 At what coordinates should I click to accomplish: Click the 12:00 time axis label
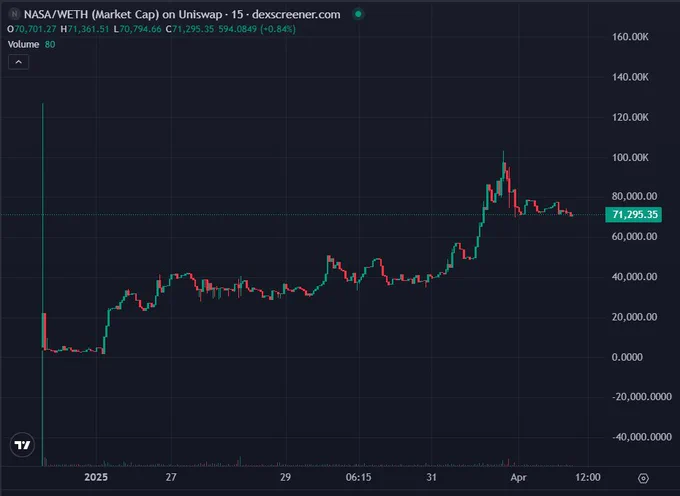(588, 477)
